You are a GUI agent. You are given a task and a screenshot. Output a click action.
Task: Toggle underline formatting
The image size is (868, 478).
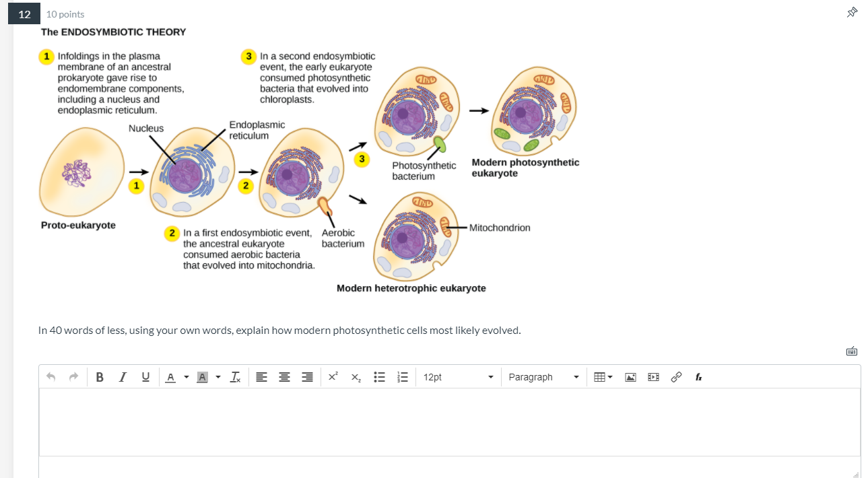[145, 377]
